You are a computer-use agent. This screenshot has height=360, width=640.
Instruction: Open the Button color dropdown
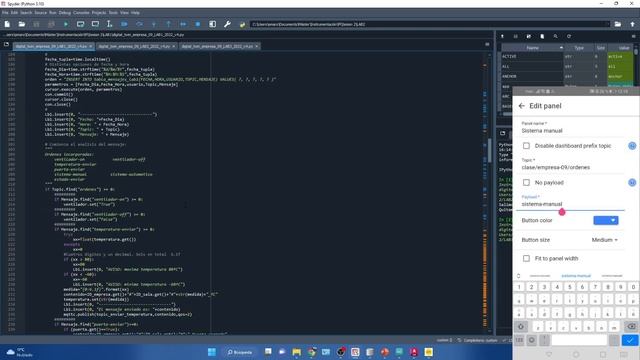coord(613,220)
